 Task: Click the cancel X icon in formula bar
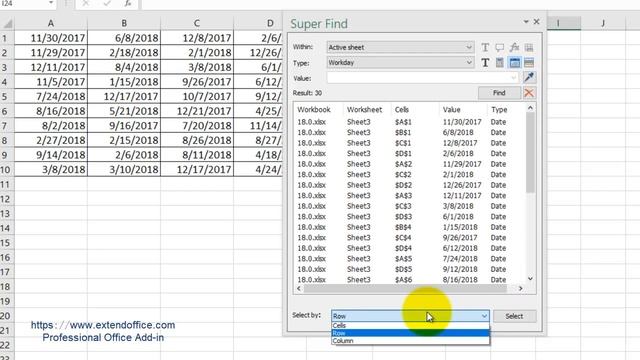click(x=85, y=3)
